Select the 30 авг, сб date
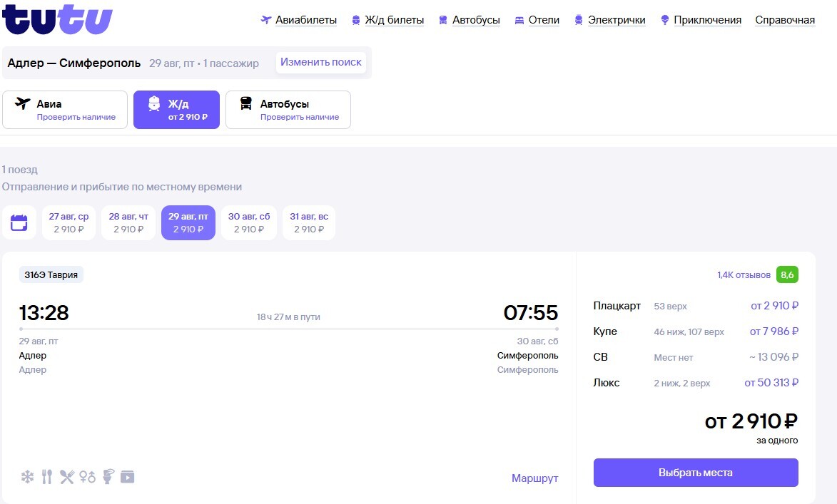The width and height of the screenshot is (837, 504). [249, 222]
